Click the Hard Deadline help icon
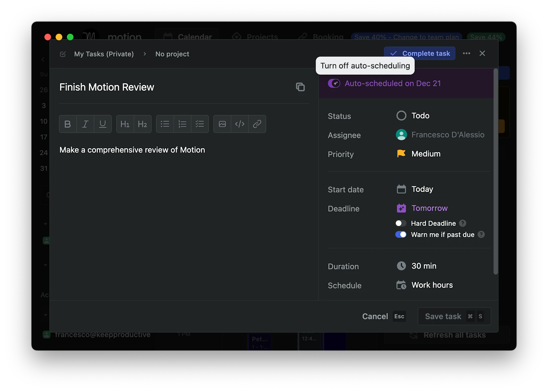This screenshot has width=548, height=392. click(x=463, y=223)
